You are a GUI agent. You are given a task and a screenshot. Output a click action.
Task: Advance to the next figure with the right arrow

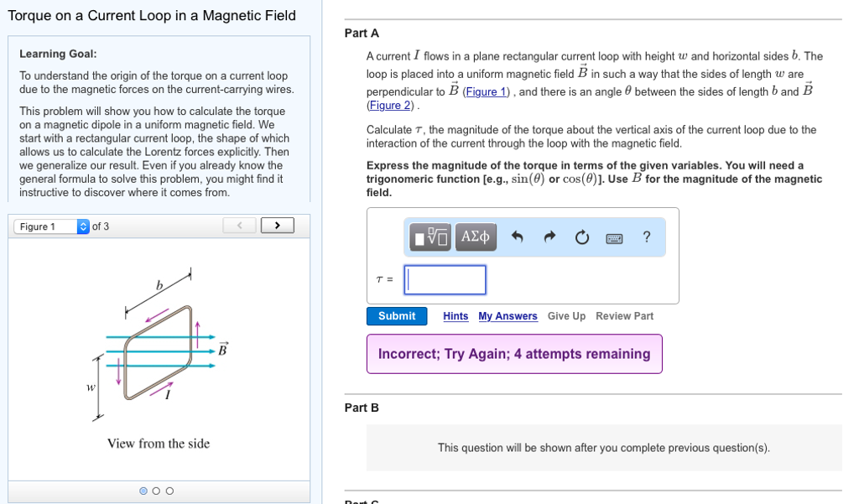click(x=277, y=226)
